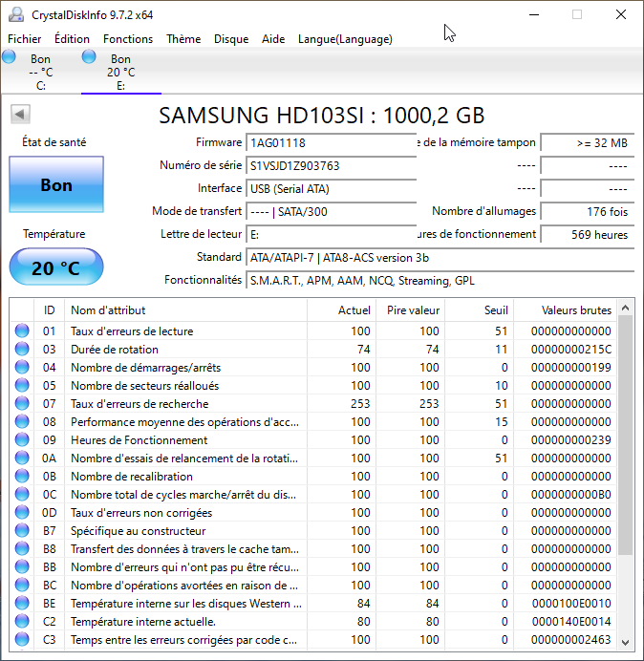
Task: Click the Firmware field 1AG01118
Action: coord(331,143)
